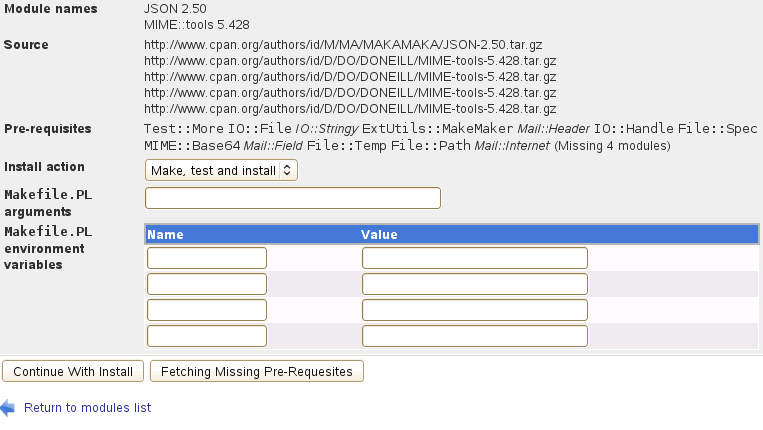
Task: Click the first MIME-tools-5.428.tar.gz source URL
Action: [350, 61]
